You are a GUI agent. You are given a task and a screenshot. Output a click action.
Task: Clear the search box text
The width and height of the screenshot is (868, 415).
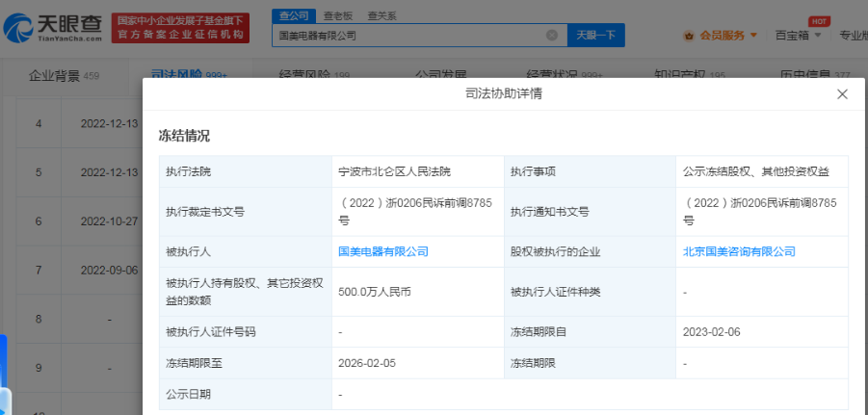(552, 36)
